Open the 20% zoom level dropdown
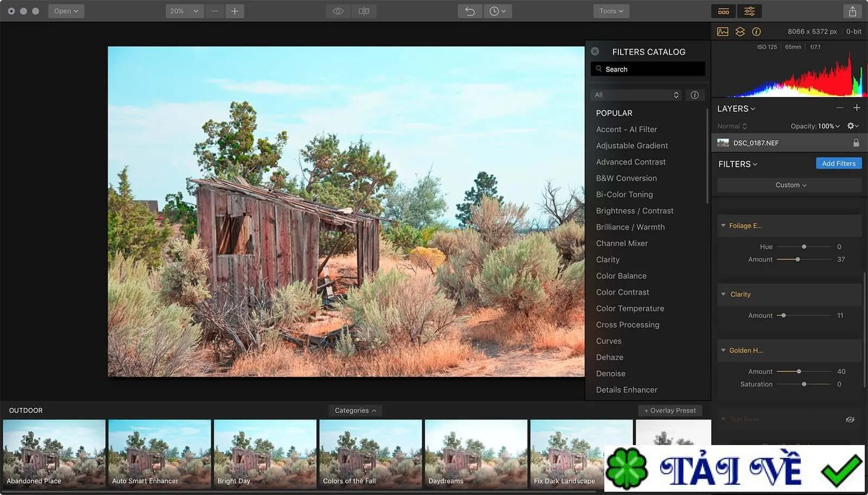 [184, 11]
